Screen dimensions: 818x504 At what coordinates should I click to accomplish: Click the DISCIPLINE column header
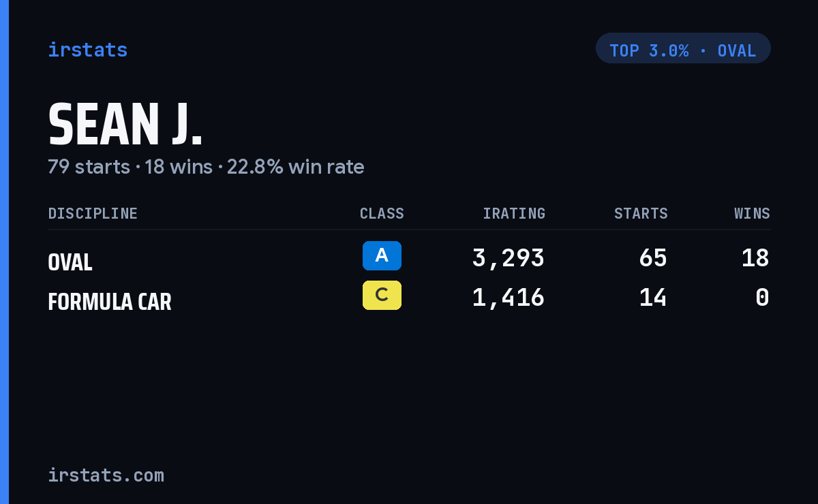click(x=93, y=213)
